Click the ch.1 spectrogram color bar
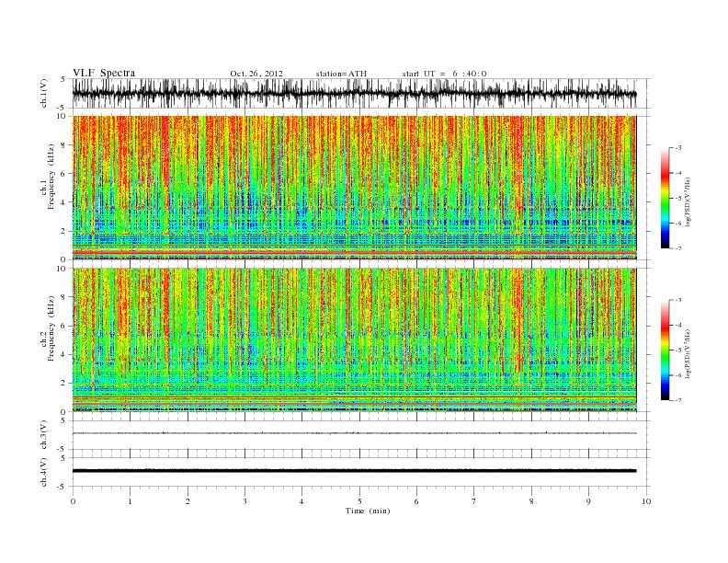Screen dimensions: 728x563 (665, 198)
